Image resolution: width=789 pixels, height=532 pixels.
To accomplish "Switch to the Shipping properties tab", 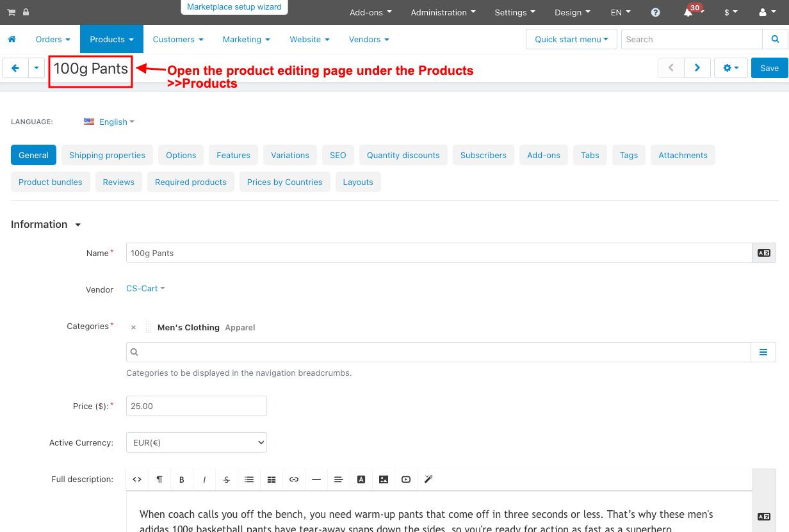I will [107, 155].
